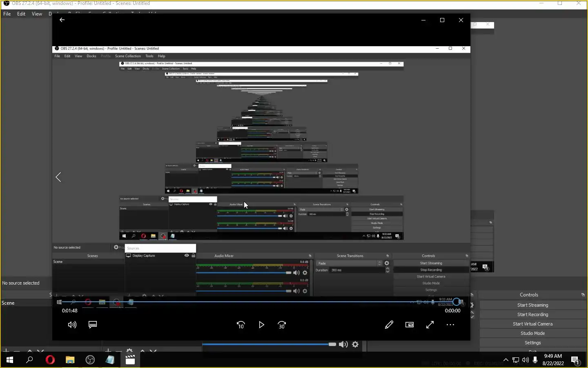Open OBS File menu
The height and width of the screenshot is (368, 588).
click(x=7, y=14)
